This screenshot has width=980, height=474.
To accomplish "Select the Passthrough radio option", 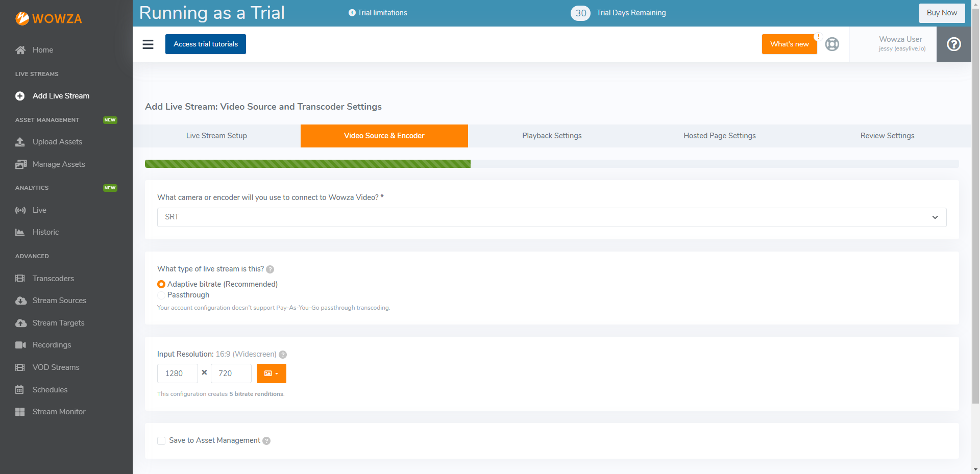I will tap(161, 295).
